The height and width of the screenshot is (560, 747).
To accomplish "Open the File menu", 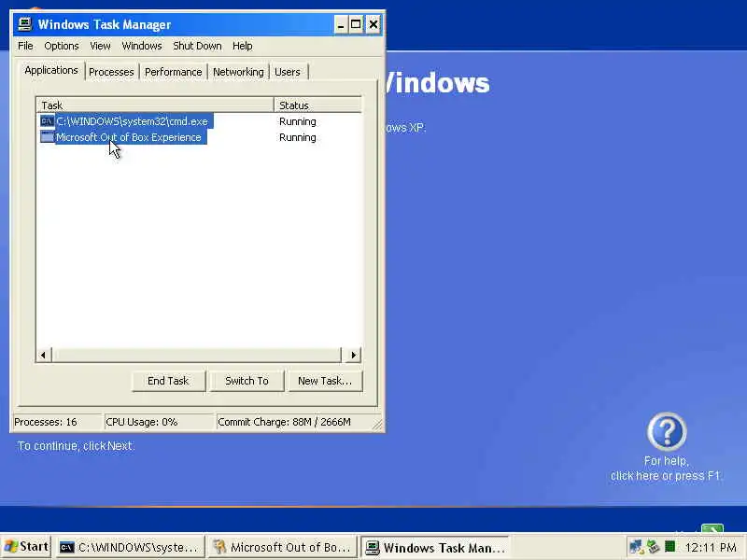I will 25,46.
